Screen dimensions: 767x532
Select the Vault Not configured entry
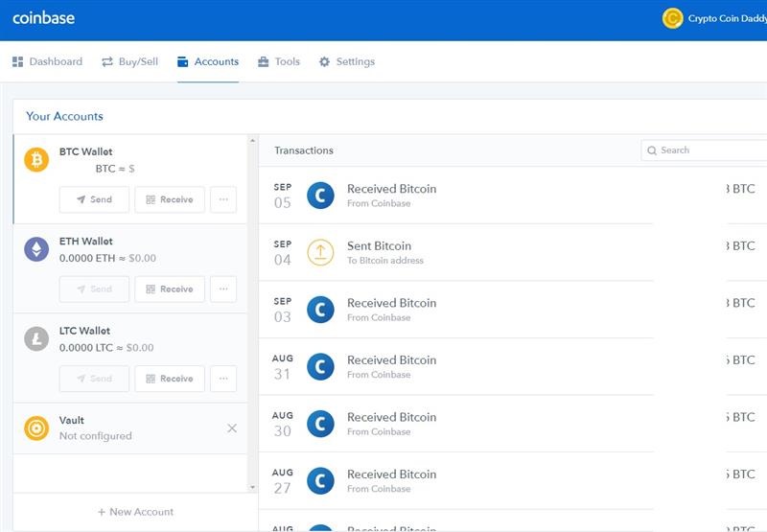[x=130, y=428]
